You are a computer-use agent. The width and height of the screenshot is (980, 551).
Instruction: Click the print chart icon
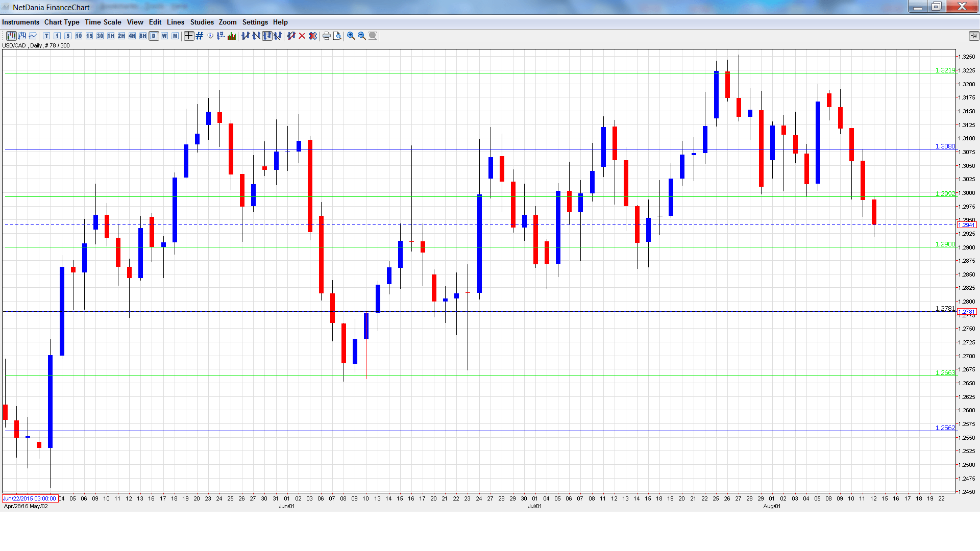327,36
